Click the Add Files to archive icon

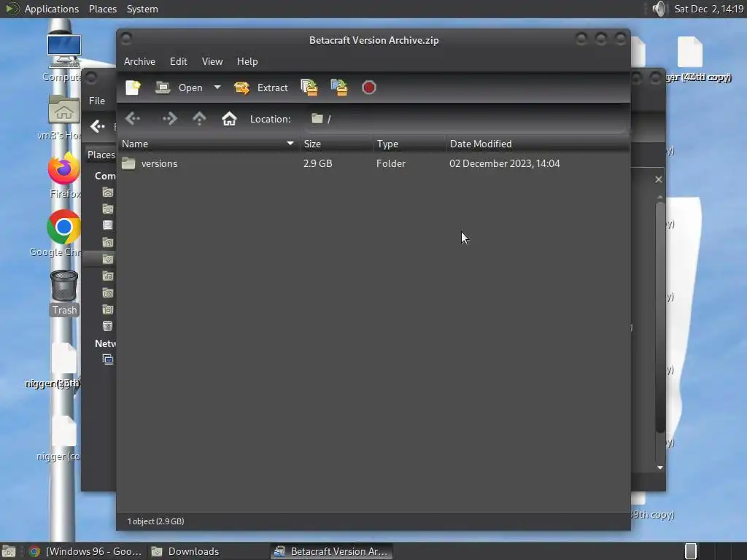[309, 87]
